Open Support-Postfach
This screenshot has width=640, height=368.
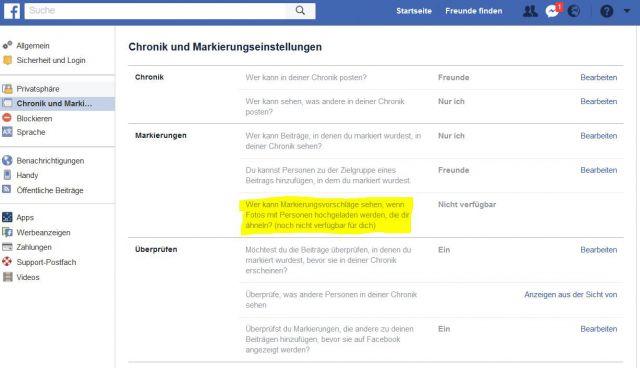point(46,262)
